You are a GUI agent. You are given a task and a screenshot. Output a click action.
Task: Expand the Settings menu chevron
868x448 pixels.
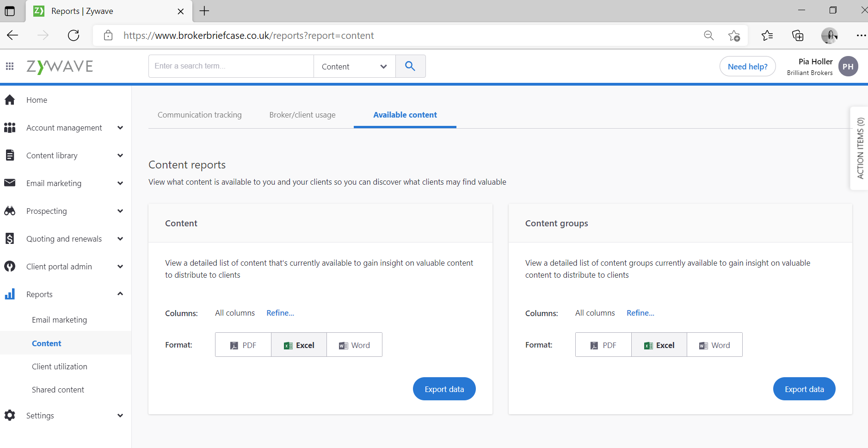tap(120, 415)
